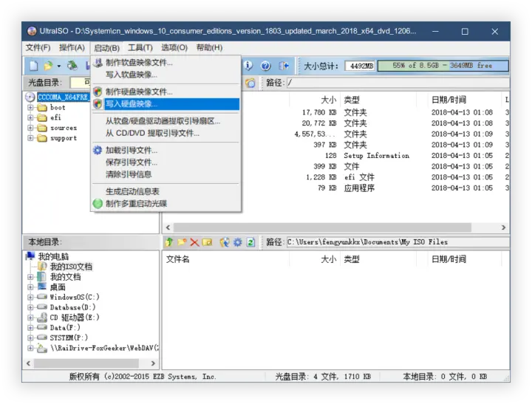Click the WindowsOS(C:) drive icon
The height and width of the screenshot is (404, 532).
coord(42,297)
